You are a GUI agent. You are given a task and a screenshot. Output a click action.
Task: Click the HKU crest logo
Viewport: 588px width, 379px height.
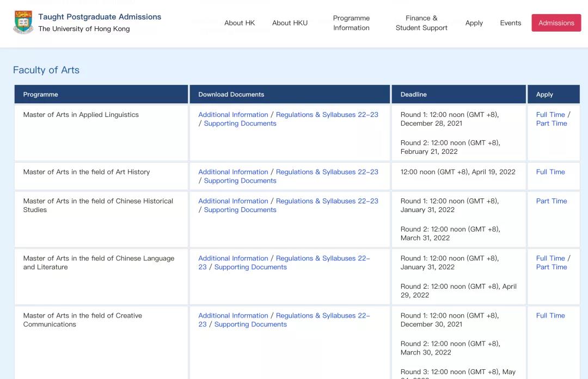click(x=23, y=22)
